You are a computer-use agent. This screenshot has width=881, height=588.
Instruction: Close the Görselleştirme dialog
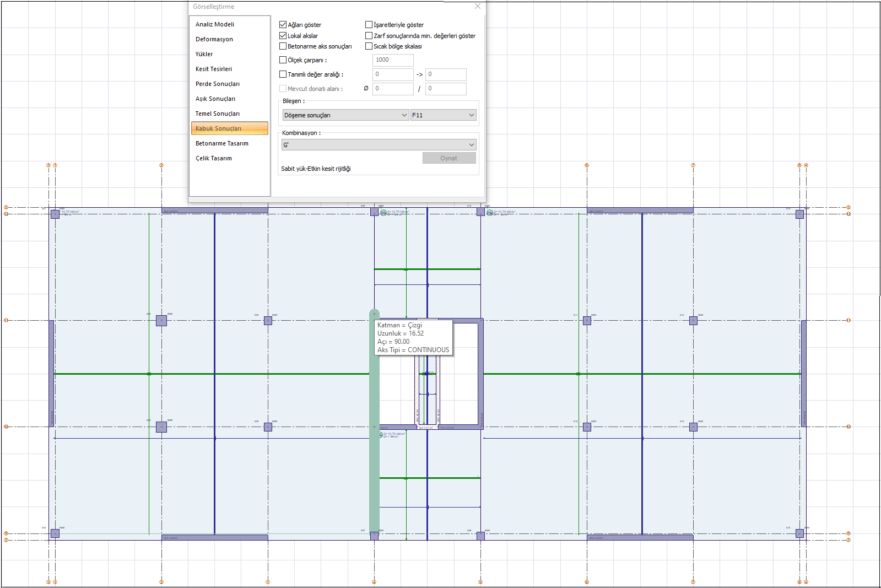click(x=477, y=7)
